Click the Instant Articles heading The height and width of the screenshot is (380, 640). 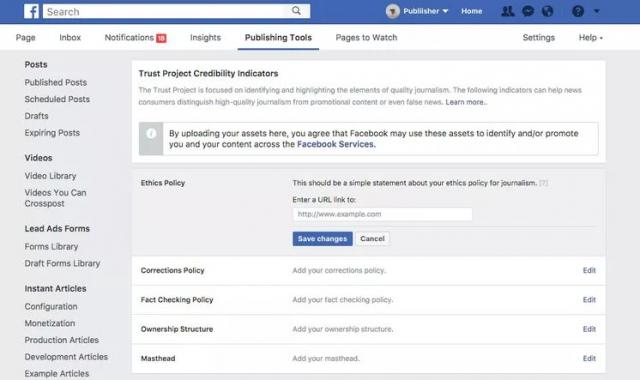tap(56, 289)
